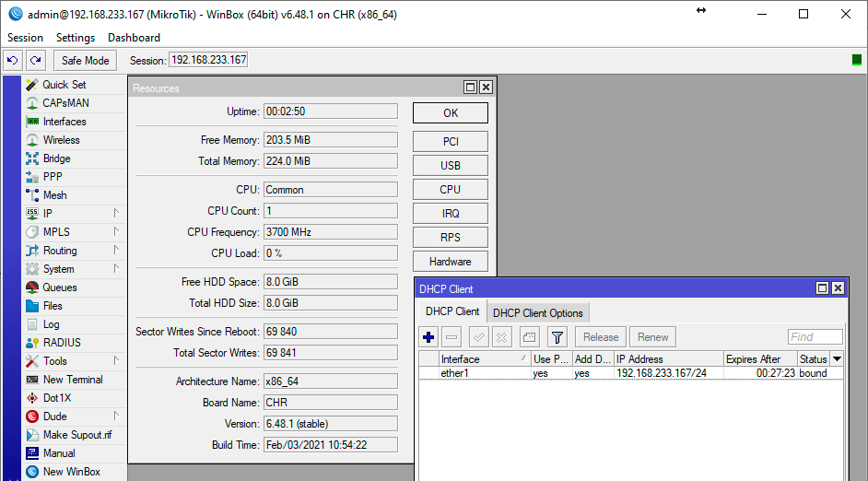Remove selected DHCP client entry

(x=452, y=337)
